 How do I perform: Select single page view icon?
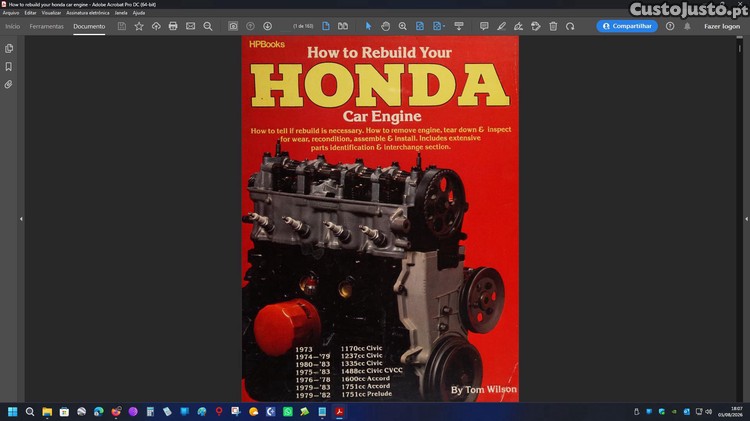click(x=326, y=26)
